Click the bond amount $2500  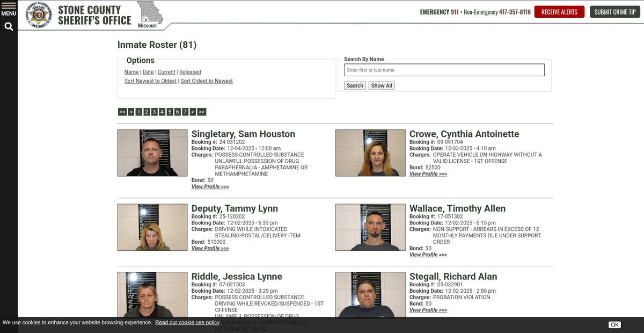tap(433, 168)
